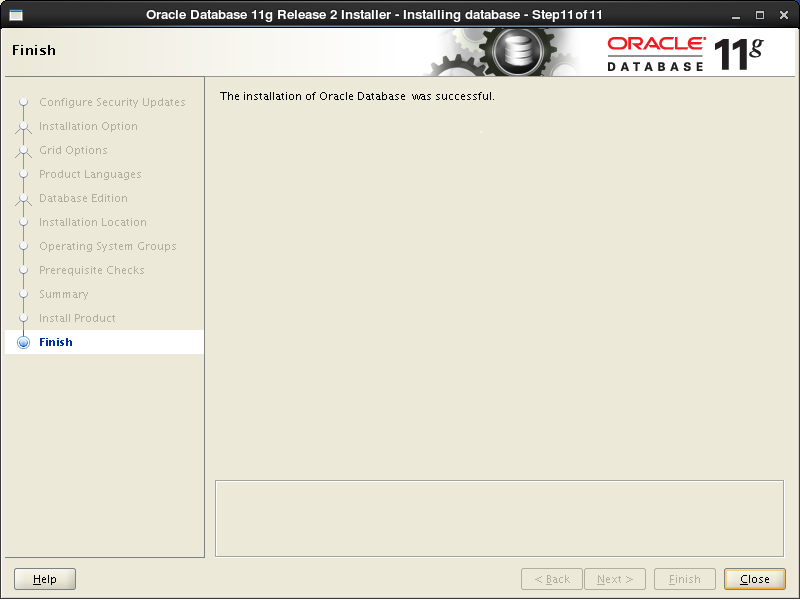800x600 pixels.
Task: Select the Install Product step
Action: (x=78, y=318)
